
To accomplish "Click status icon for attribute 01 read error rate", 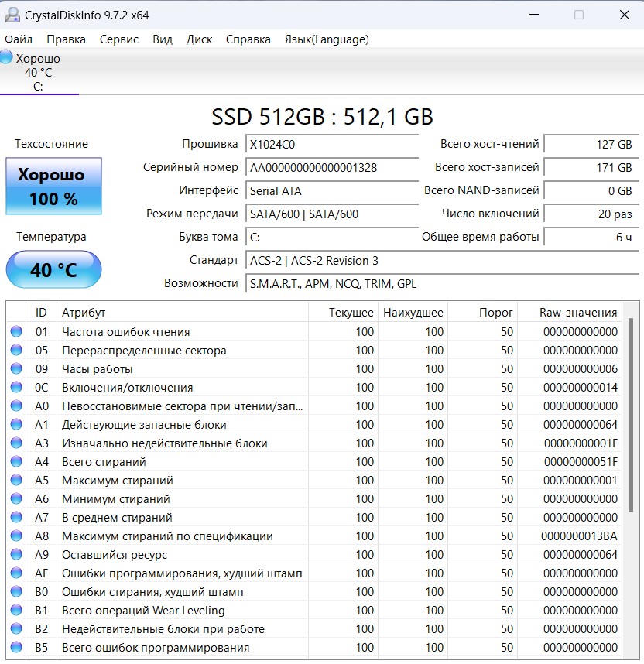I will [x=16, y=332].
